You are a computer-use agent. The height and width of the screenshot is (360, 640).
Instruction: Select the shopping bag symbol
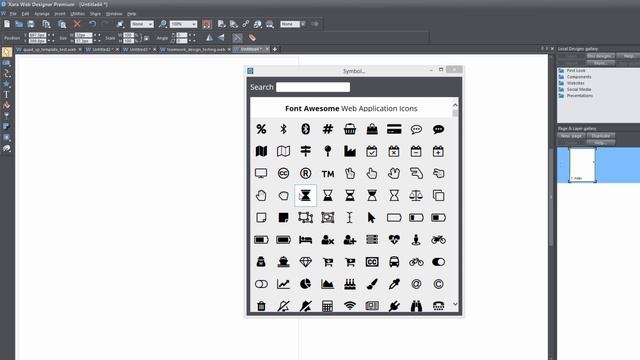tap(372, 129)
